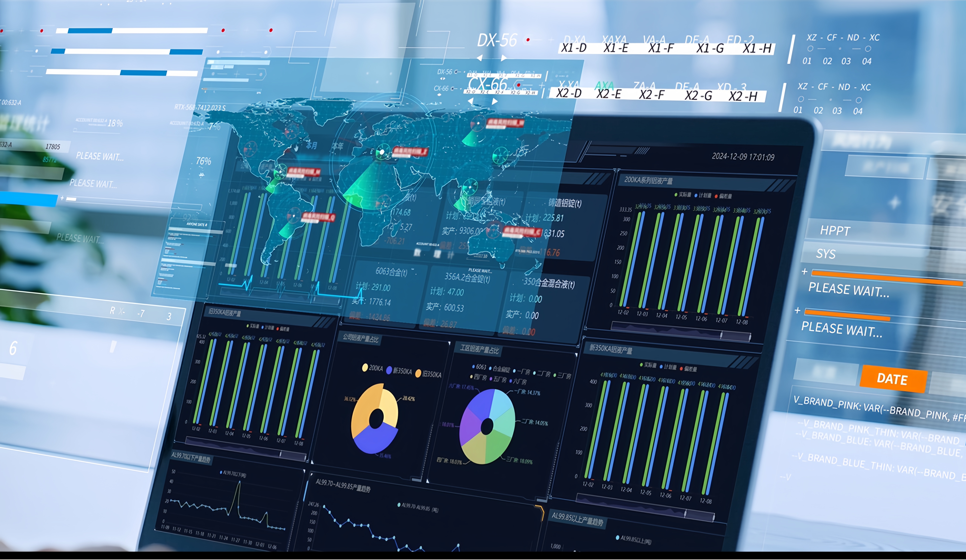Select the radio circle above 04 in X2 row
This screenshot has height=560, width=966.
pos(859,100)
